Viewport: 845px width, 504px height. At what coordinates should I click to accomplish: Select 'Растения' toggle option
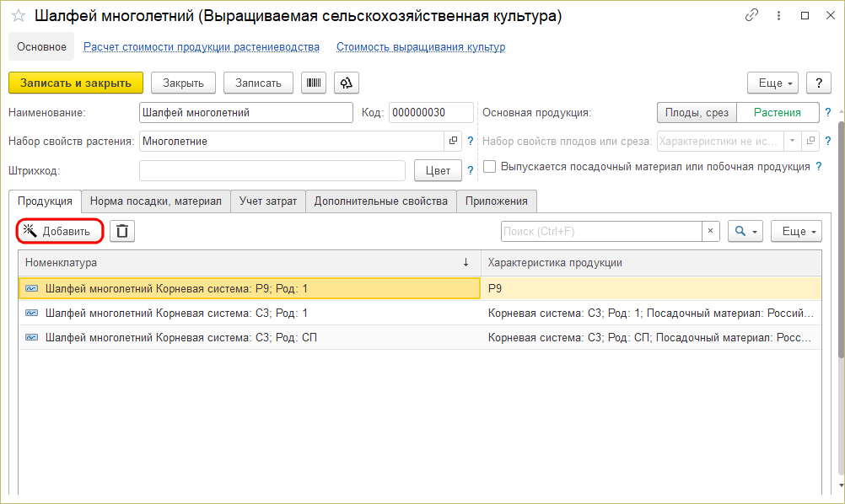[778, 113]
